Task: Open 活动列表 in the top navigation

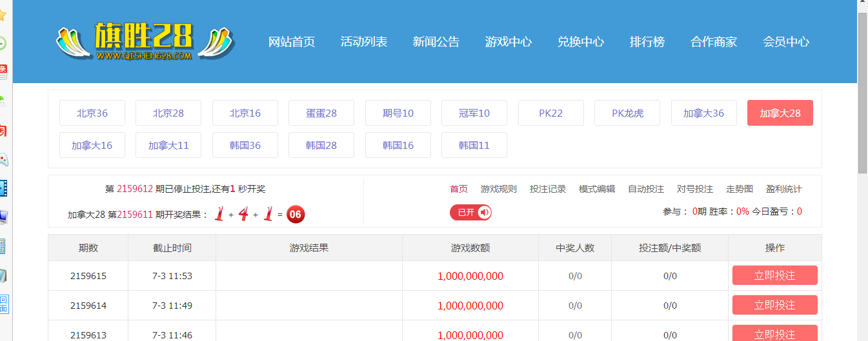Action: [x=364, y=42]
